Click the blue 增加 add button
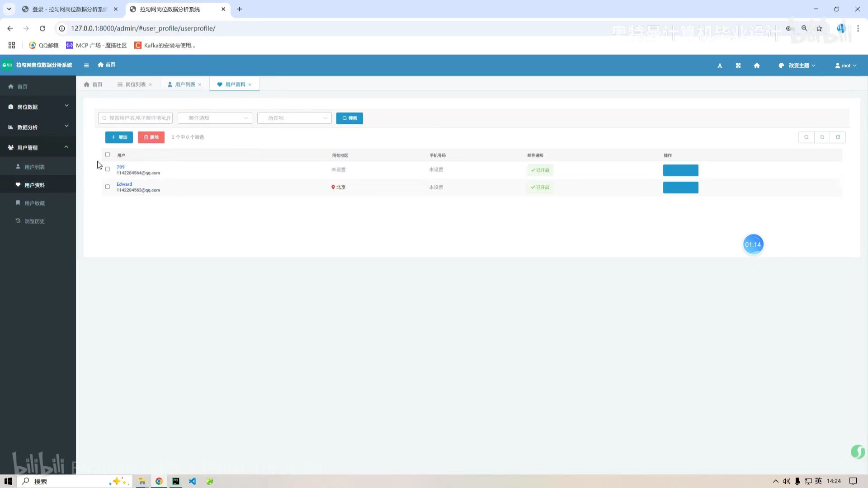Image resolution: width=868 pixels, height=488 pixels. (x=119, y=137)
